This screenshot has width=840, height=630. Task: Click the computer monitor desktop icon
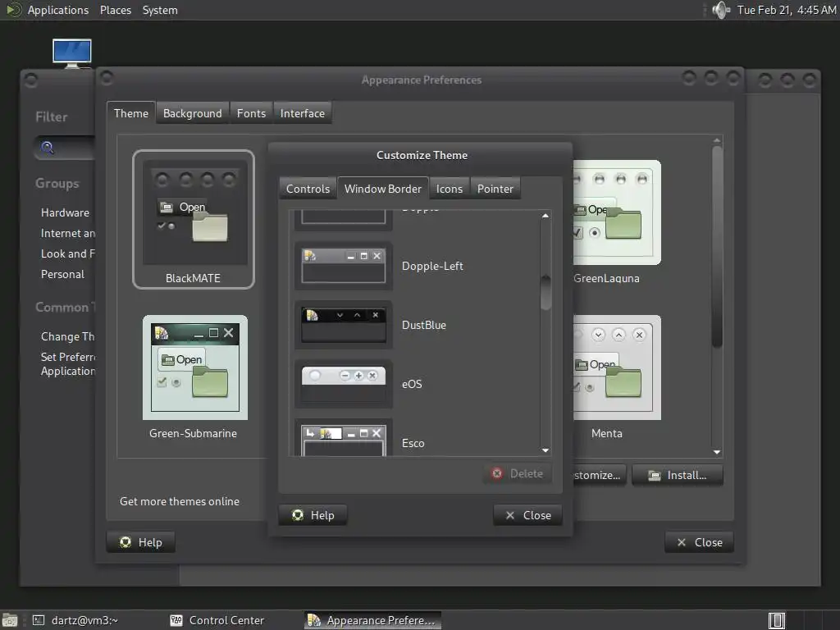72,53
